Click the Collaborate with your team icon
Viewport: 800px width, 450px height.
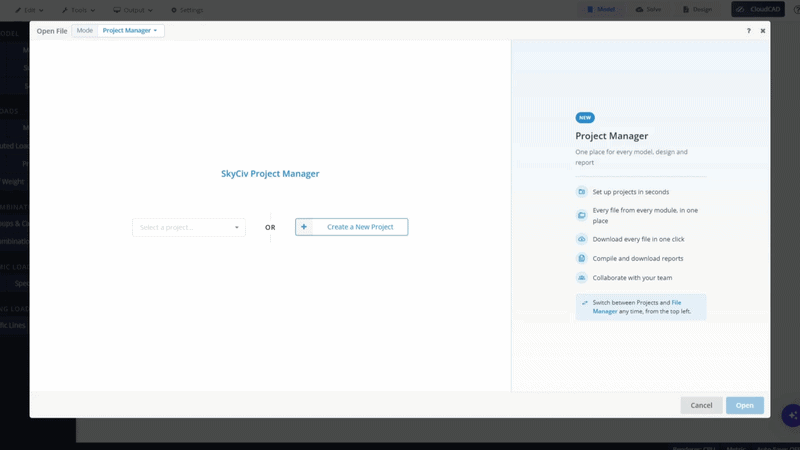[x=582, y=278]
